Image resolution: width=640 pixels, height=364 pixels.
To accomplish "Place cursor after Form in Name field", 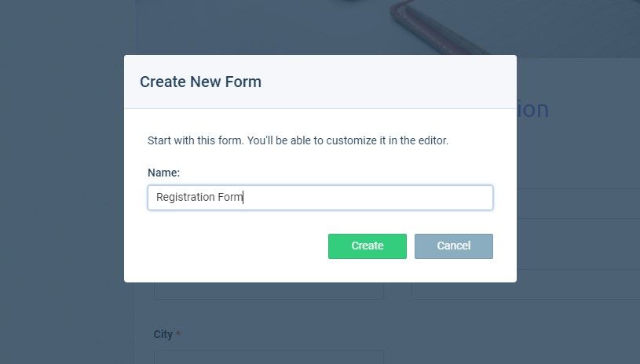I will pyautogui.click(x=243, y=197).
